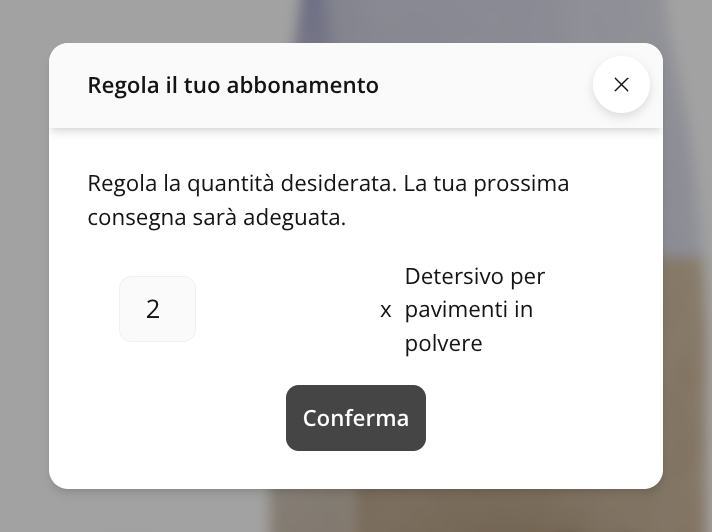Screen dimensions: 712x532
Task: Click the "Regola il tuo abbonamento" title
Action: (x=233, y=85)
